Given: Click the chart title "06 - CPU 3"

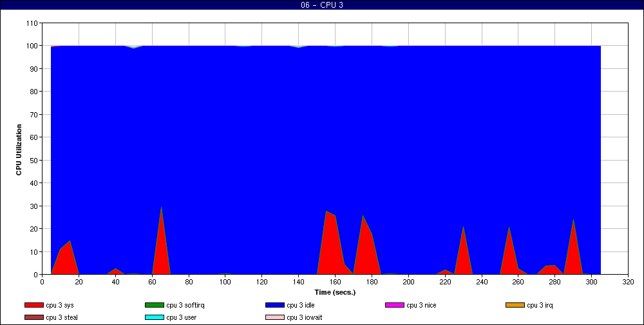Looking at the screenshot, I should (x=322, y=5).
